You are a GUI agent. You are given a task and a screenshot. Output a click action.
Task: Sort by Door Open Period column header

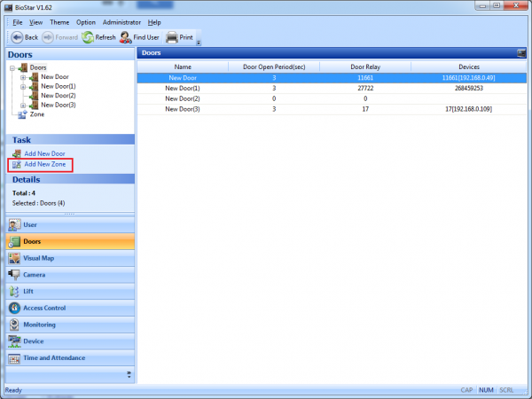(x=274, y=66)
